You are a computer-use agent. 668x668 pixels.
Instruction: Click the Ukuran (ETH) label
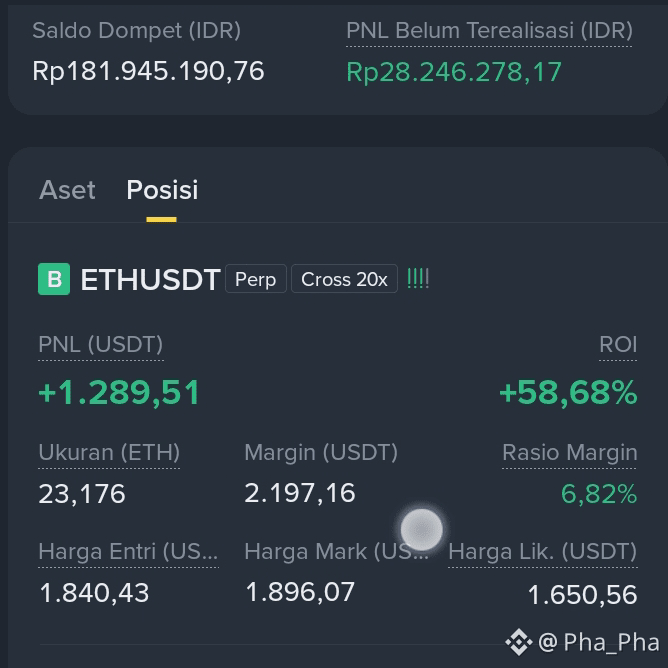[x=109, y=452]
